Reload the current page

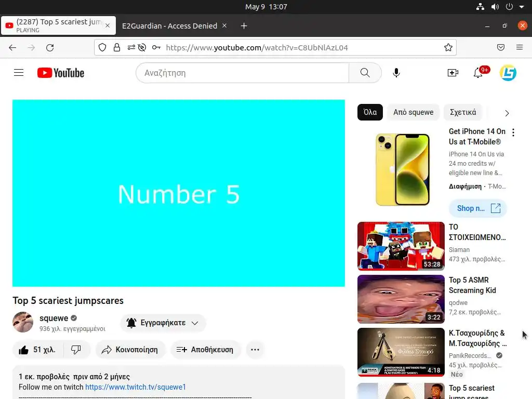pyautogui.click(x=50, y=47)
